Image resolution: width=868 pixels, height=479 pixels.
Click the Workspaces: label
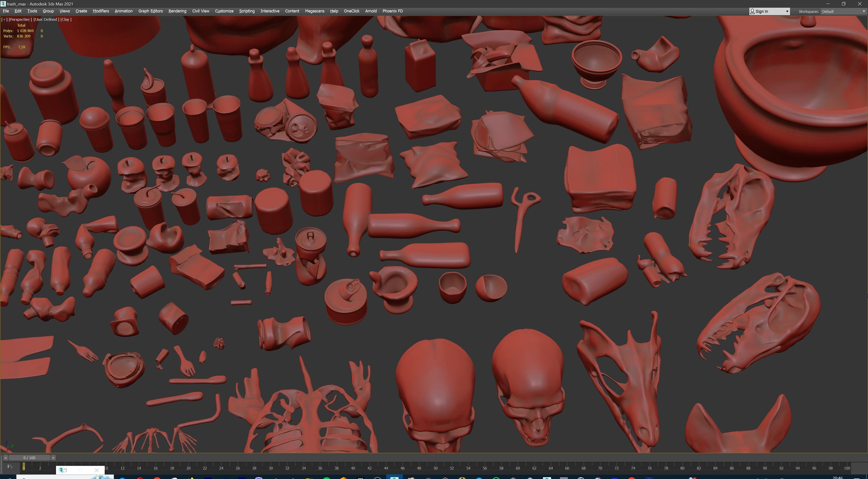[x=809, y=12]
